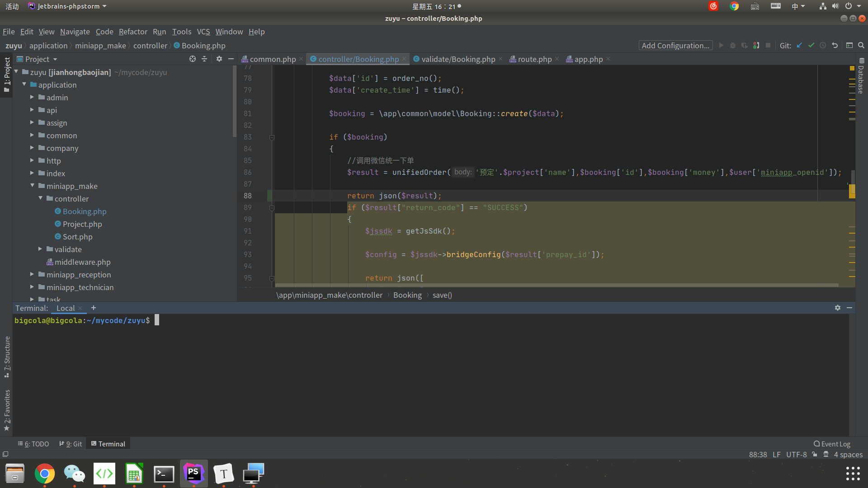Viewport: 868px width, 488px height.
Task: Collapse the controller folder
Action: [x=41, y=198]
